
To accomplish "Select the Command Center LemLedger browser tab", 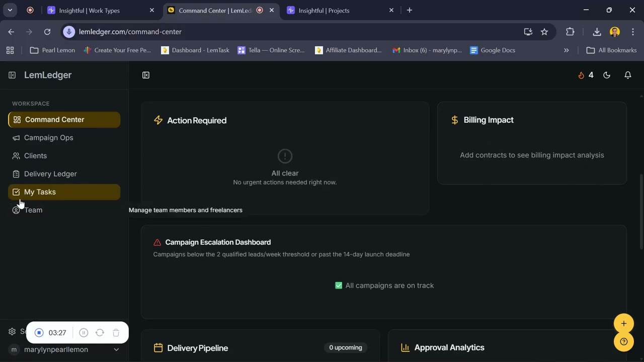I will click(215, 10).
